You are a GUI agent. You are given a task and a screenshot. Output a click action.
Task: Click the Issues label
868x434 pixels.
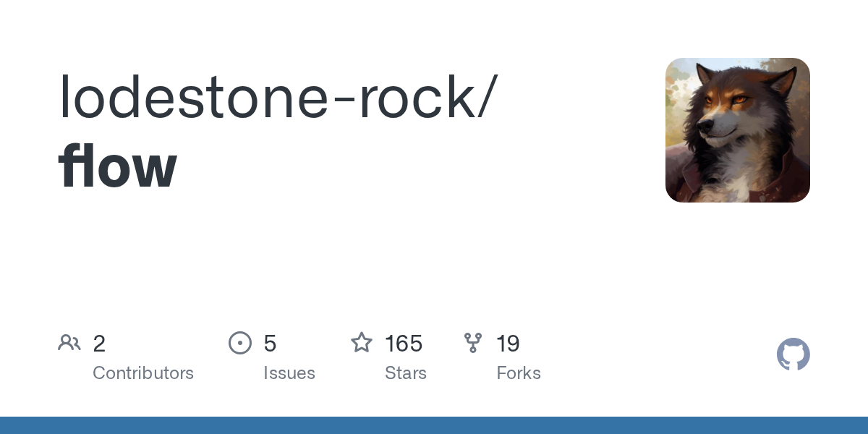pyautogui.click(x=289, y=373)
